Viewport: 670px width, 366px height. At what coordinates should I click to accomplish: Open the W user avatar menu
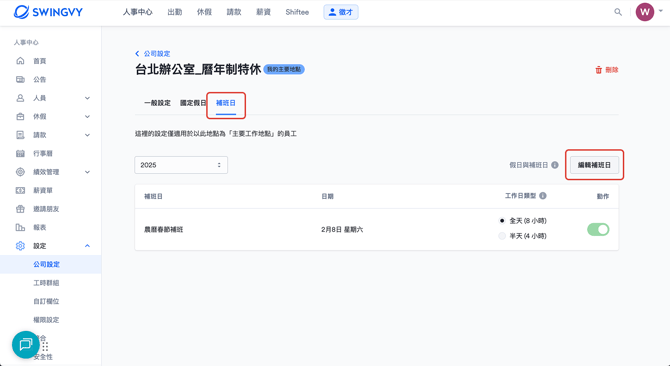tap(645, 12)
